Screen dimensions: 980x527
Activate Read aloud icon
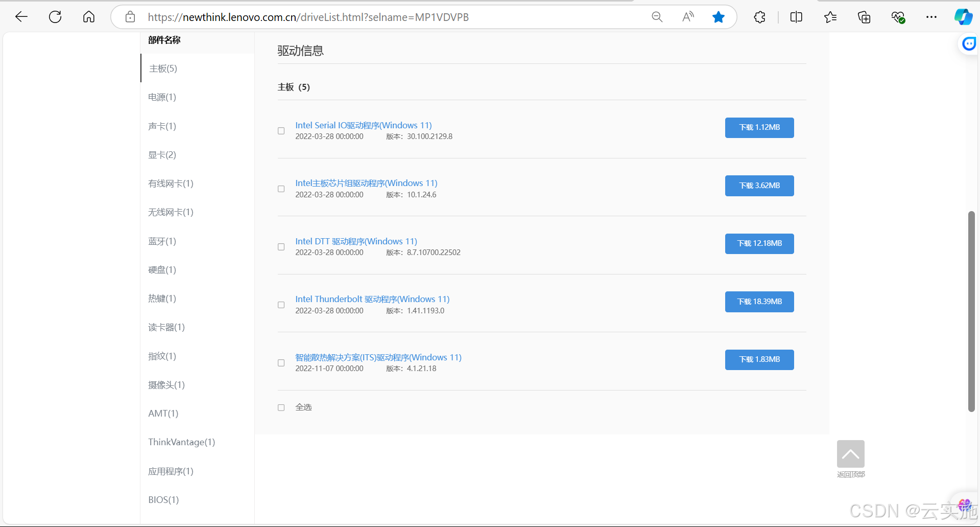[x=688, y=17]
